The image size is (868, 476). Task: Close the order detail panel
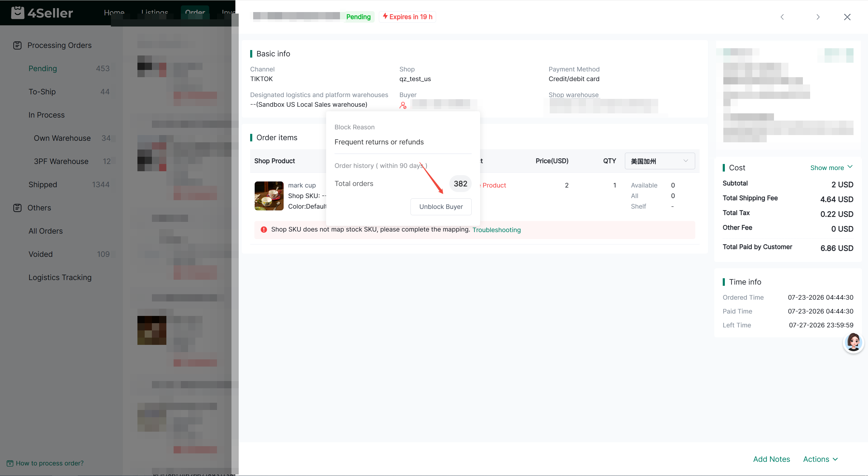[847, 17]
